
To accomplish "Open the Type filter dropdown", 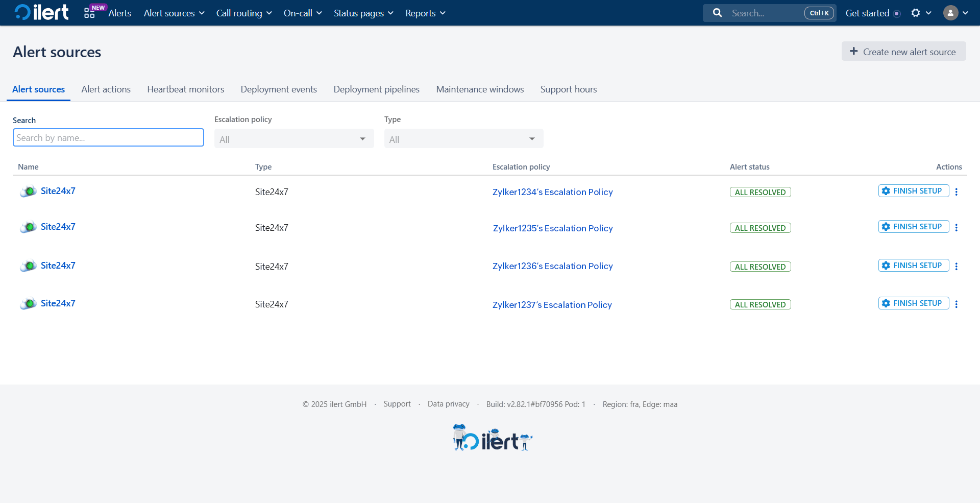I will (463, 139).
